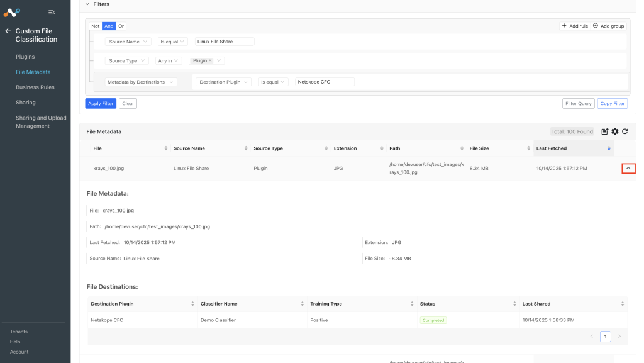The height and width of the screenshot is (363, 644).
Task: Open the Plugin values dropdown arrow
Action: 219,61
